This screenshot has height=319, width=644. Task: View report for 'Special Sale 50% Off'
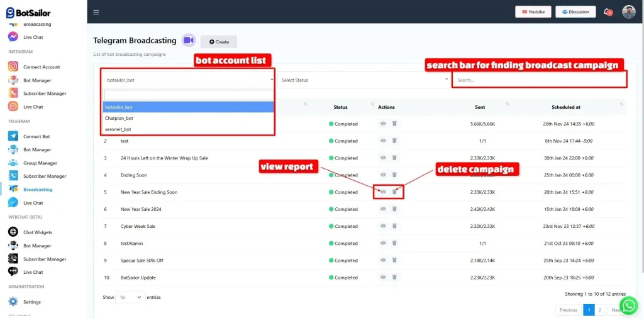383,261
